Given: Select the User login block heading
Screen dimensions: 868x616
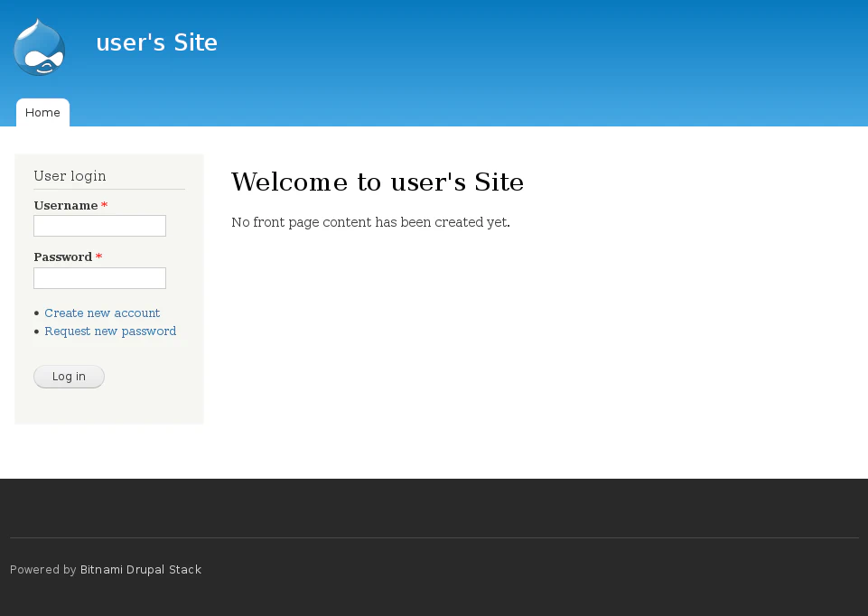Looking at the screenshot, I should (70, 176).
